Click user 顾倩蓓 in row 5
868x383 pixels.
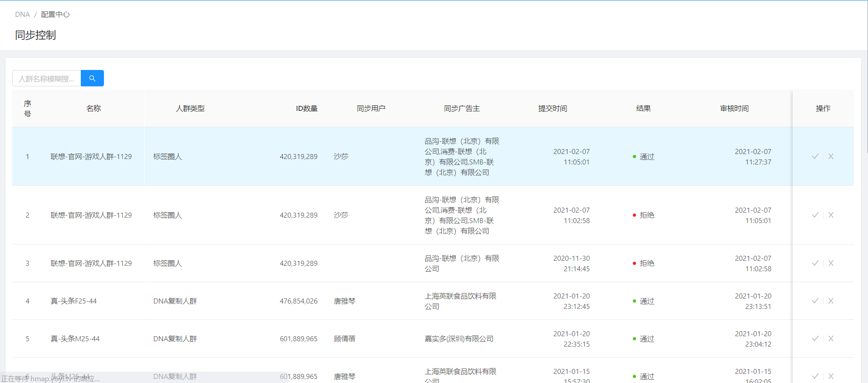345,338
